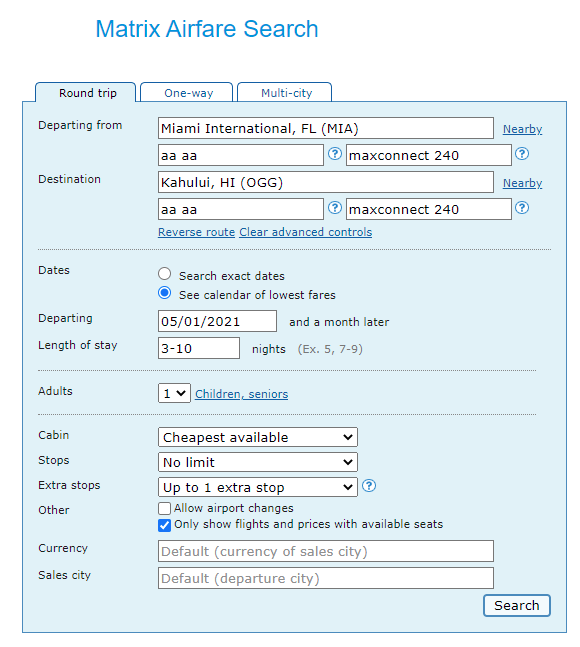The height and width of the screenshot is (647, 580).
Task: Uncheck Only show flights with available seats
Action: [165, 525]
